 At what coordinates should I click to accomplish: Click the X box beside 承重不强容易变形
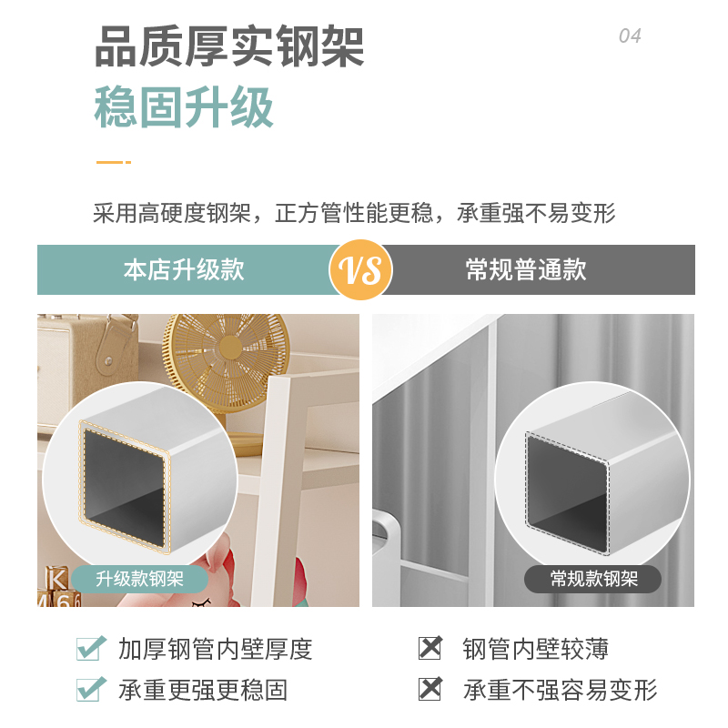click(x=430, y=689)
